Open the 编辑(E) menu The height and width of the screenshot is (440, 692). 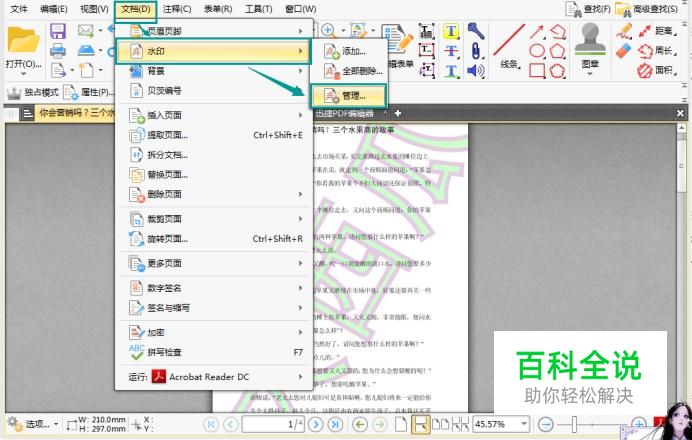click(53, 9)
